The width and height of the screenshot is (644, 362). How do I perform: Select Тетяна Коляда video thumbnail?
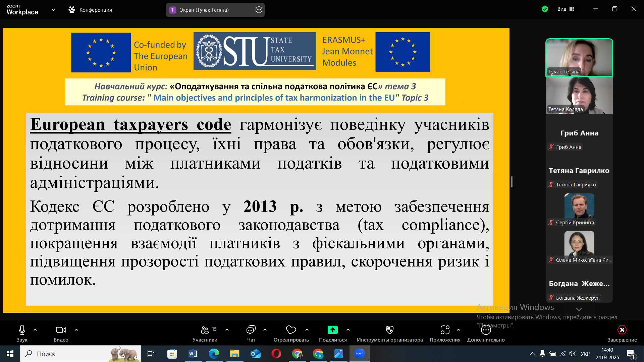coord(579,96)
